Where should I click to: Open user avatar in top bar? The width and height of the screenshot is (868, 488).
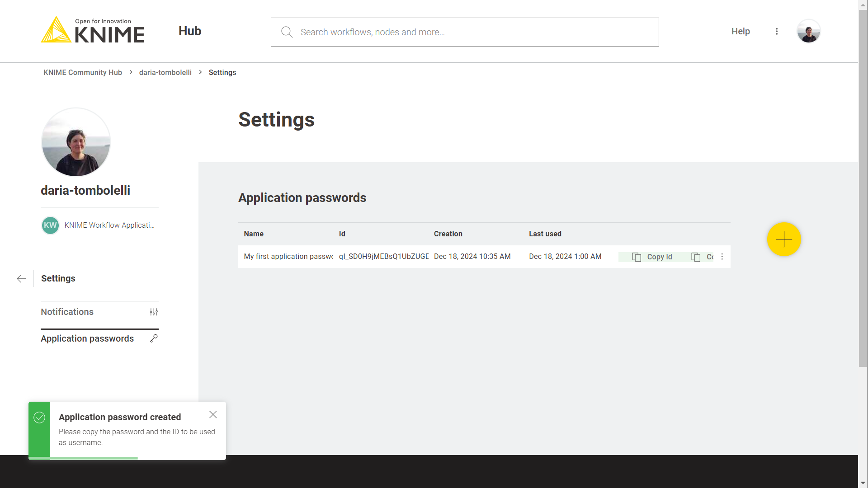point(808,31)
